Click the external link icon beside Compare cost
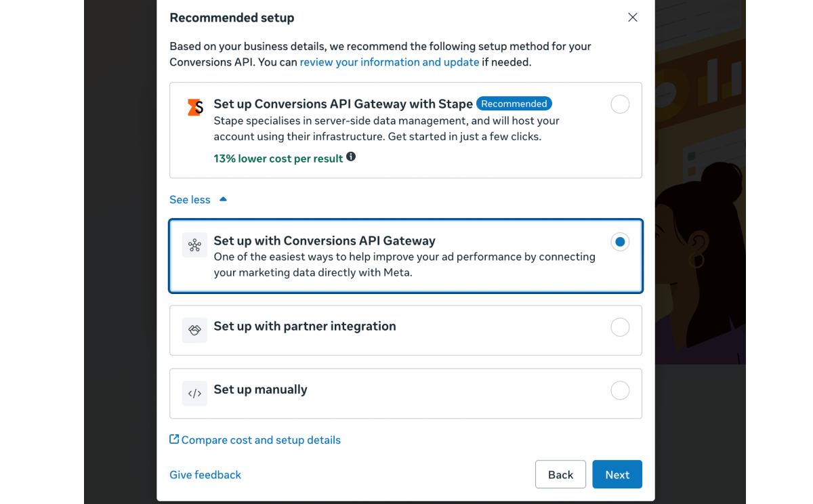Screen dimensions: 813x504 (174, 440)
